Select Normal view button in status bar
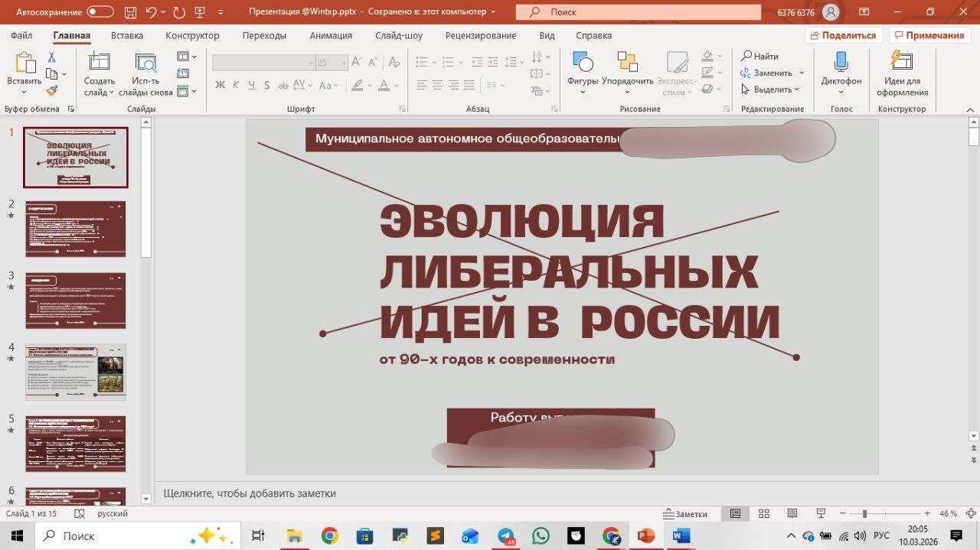This screenshot has height=550, width=980. (735, 514)
